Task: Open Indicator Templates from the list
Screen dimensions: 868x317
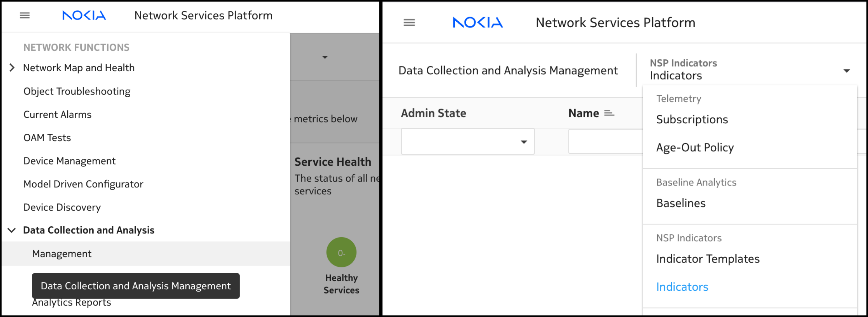Action: coord(708,259)
